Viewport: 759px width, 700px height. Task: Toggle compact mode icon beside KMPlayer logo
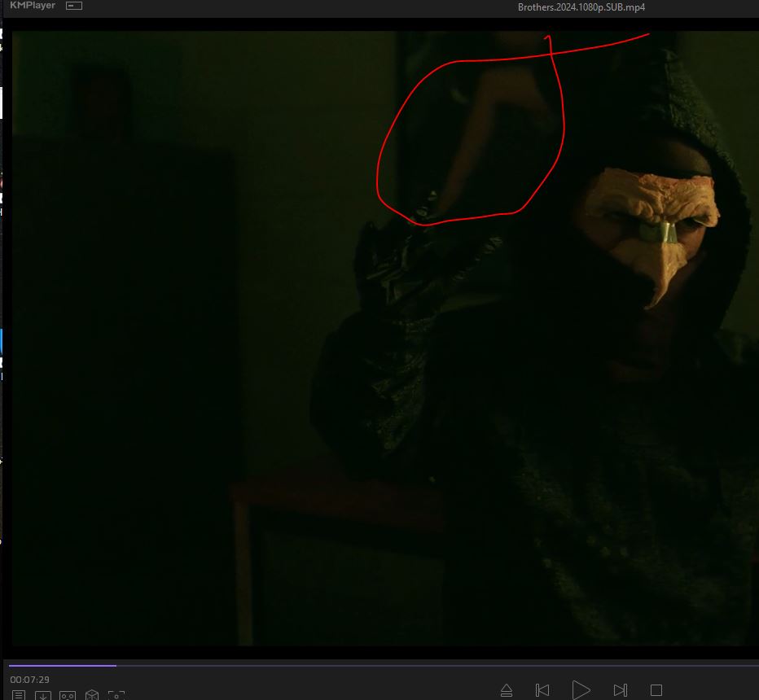click(x=74, y=6)
